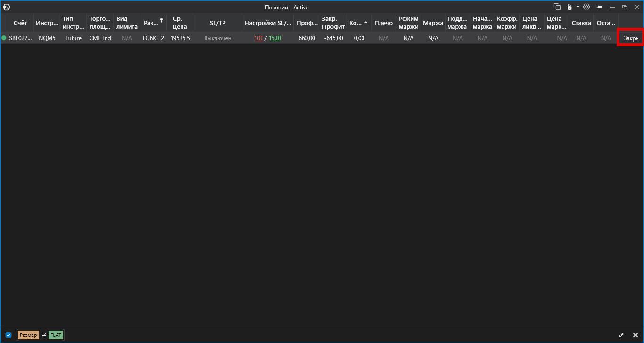Select the SBE027... account cell
Screen dimensions: 644x343
coord(20,38)
